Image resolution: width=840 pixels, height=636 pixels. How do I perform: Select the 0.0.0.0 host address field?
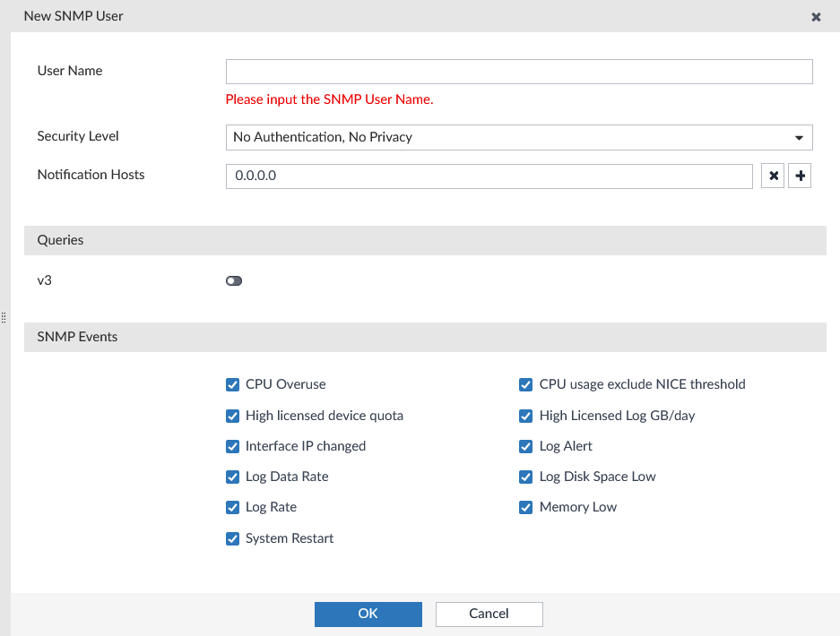[489, 176]
